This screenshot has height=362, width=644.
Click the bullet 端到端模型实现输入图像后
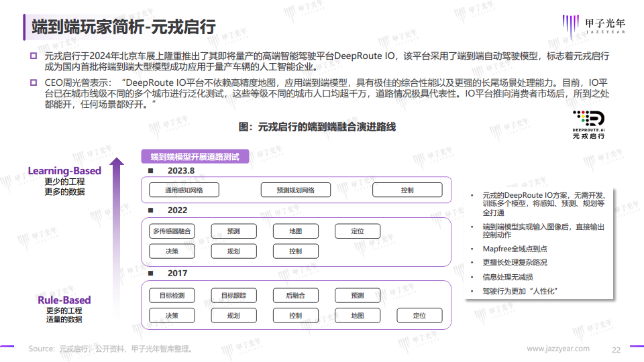point(543,231)
